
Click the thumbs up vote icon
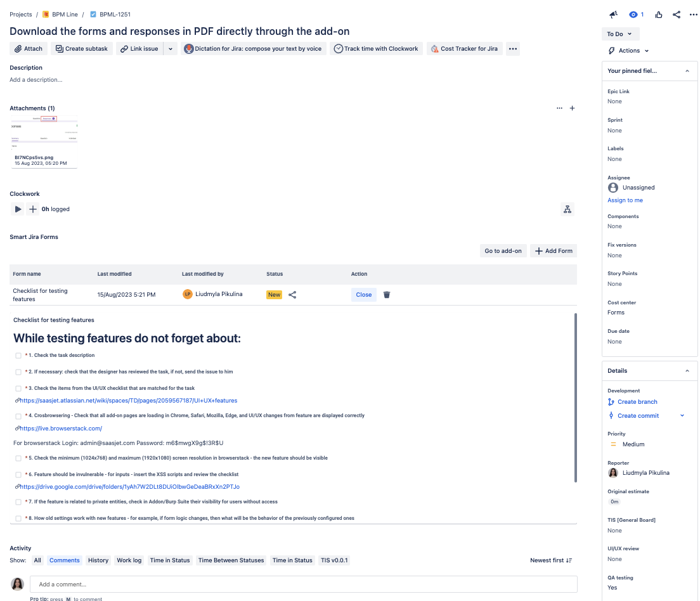click(659, 15)
